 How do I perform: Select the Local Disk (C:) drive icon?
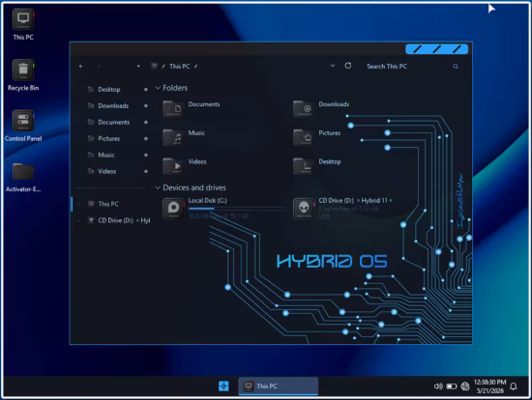(173, 208)
